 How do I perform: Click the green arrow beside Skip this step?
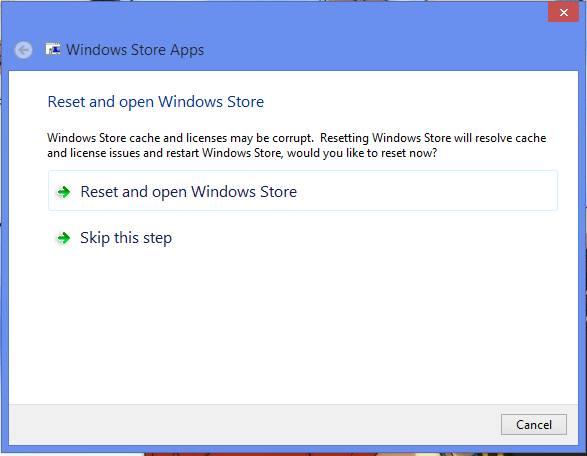click(x=63, y=238)
